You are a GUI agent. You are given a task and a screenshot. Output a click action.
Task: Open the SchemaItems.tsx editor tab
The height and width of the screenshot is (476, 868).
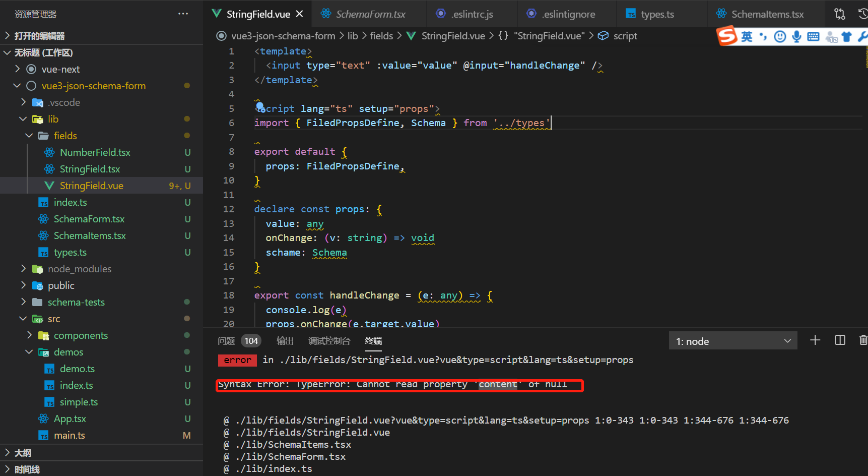767,14
